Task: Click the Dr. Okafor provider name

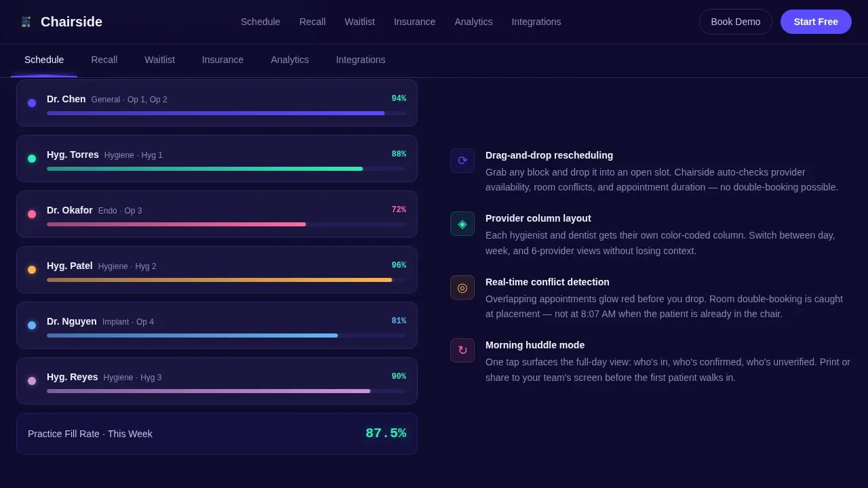Action: click(x=70, y=210)
